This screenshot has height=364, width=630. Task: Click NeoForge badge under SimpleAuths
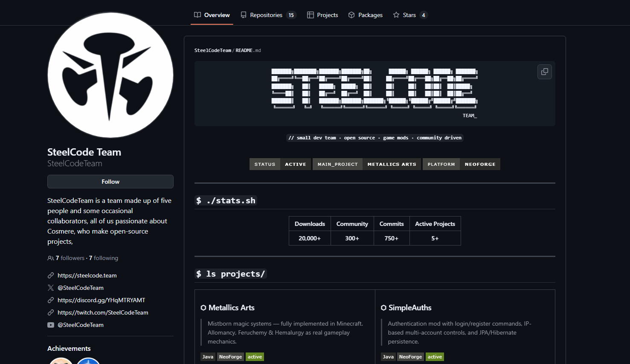tap(410, 357)
